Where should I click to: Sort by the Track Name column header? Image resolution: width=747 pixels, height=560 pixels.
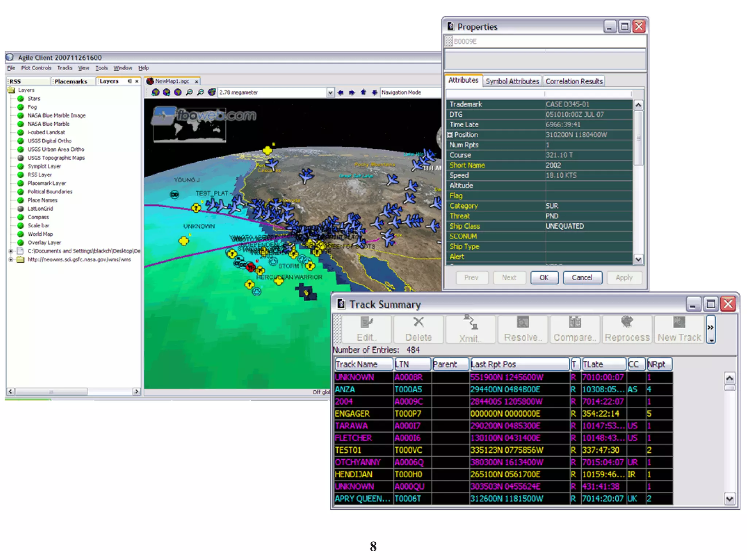click(364, 364)
